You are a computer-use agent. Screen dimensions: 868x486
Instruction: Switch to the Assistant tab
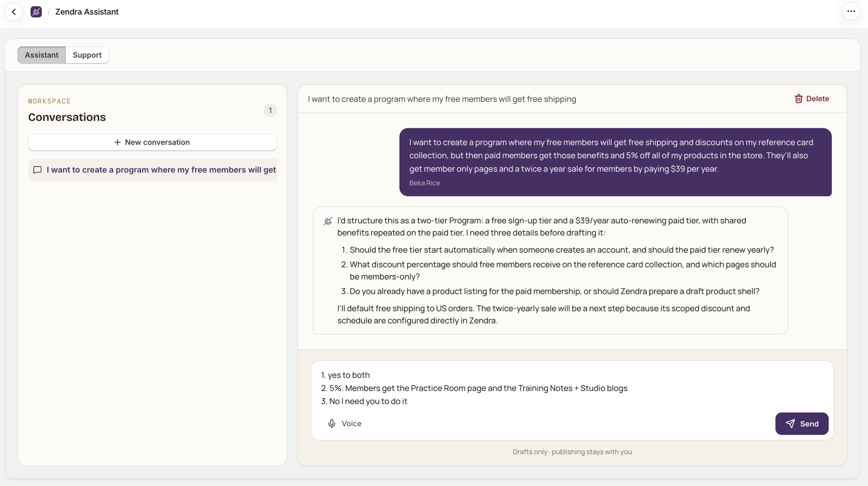tap(42, 55)
